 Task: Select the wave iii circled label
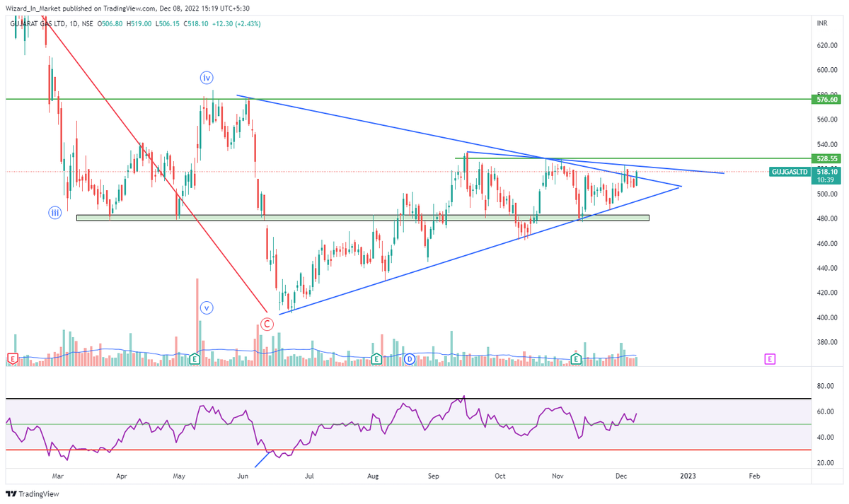[x=54, y=212]
